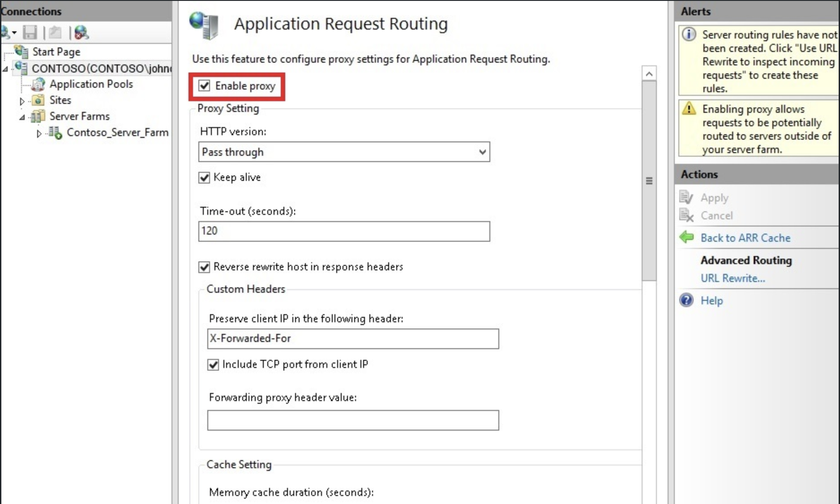This screenshot has width=840, height=504.
Task: Open the URL Rewrite... link
Action: 733,278
